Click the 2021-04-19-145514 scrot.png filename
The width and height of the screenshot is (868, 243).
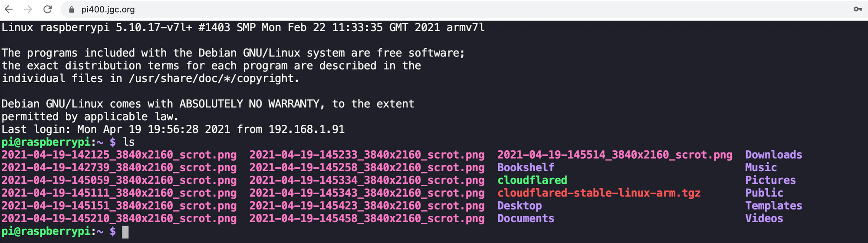tap(615, 155)
